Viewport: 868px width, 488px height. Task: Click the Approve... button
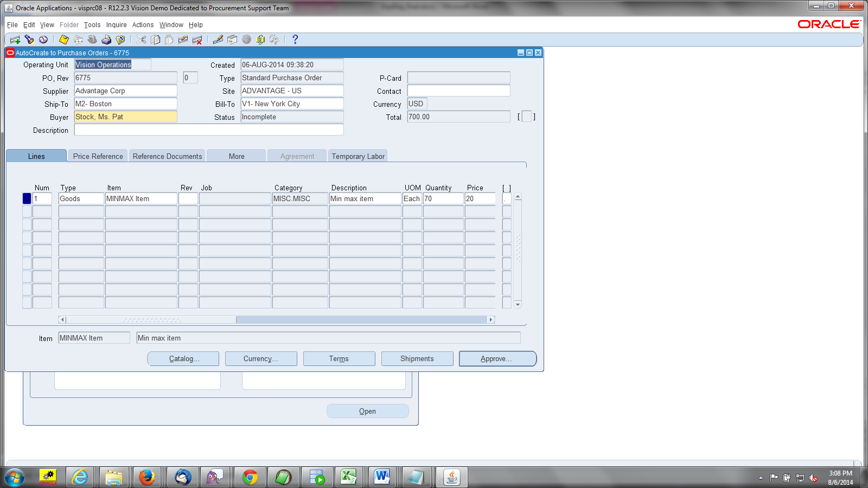(497, 359)
